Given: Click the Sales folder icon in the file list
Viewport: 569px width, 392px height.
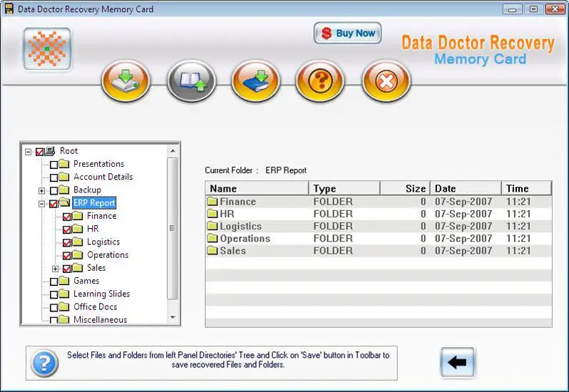Looking at the screenshot, I should tap(212, 251).
